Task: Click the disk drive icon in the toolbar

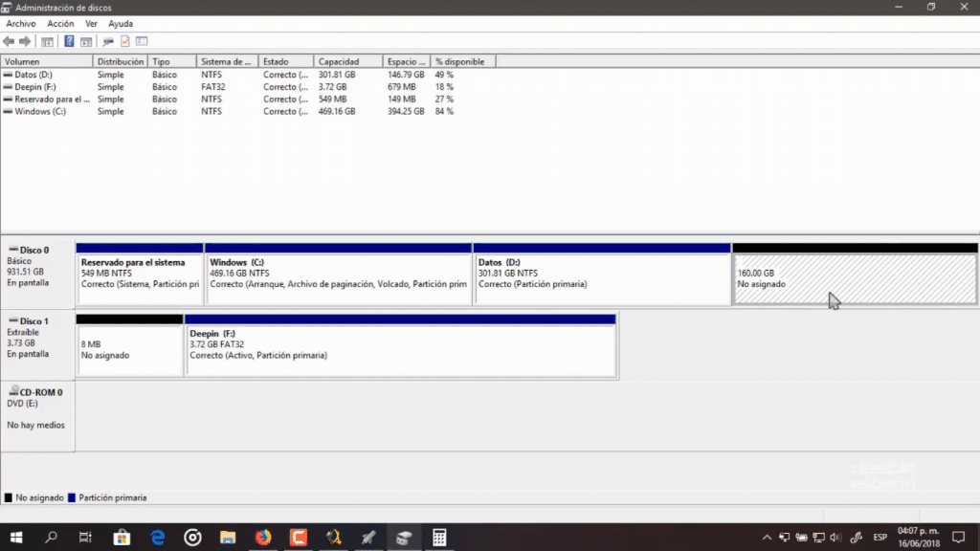Action: tap(108, 41)
